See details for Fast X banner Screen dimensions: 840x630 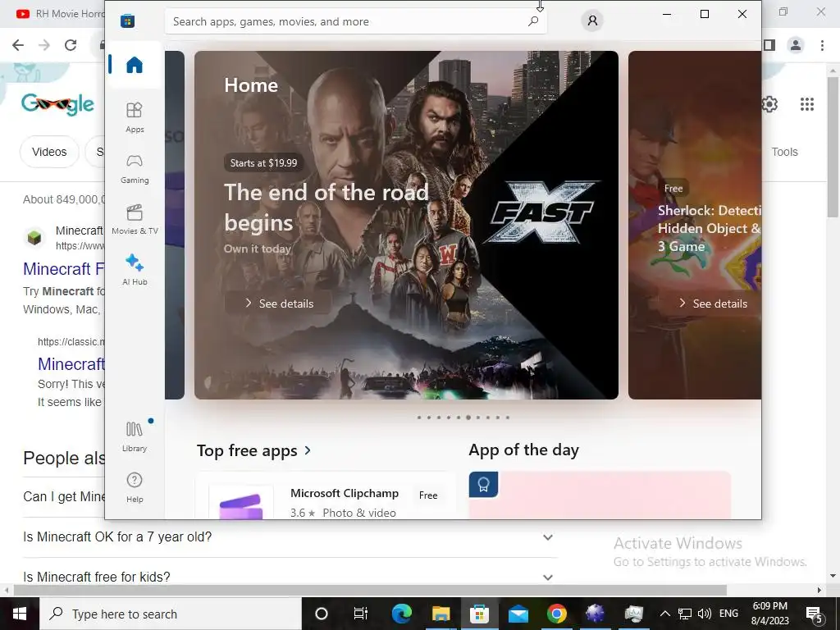coord(279,304)
